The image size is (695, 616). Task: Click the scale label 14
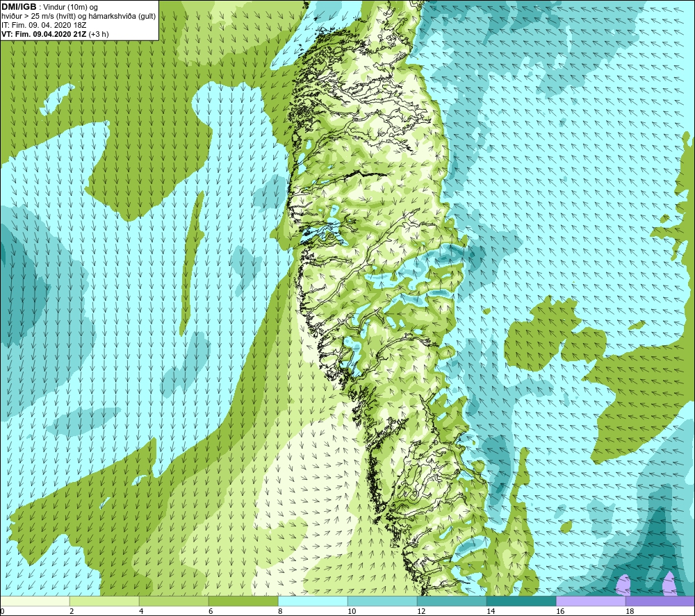click(491, 611)
